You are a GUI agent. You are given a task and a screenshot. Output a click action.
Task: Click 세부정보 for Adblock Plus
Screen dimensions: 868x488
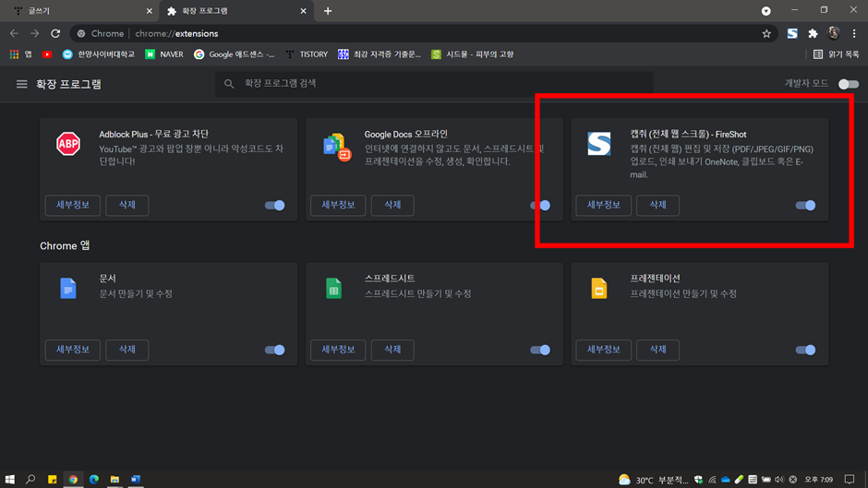point(73,206)
